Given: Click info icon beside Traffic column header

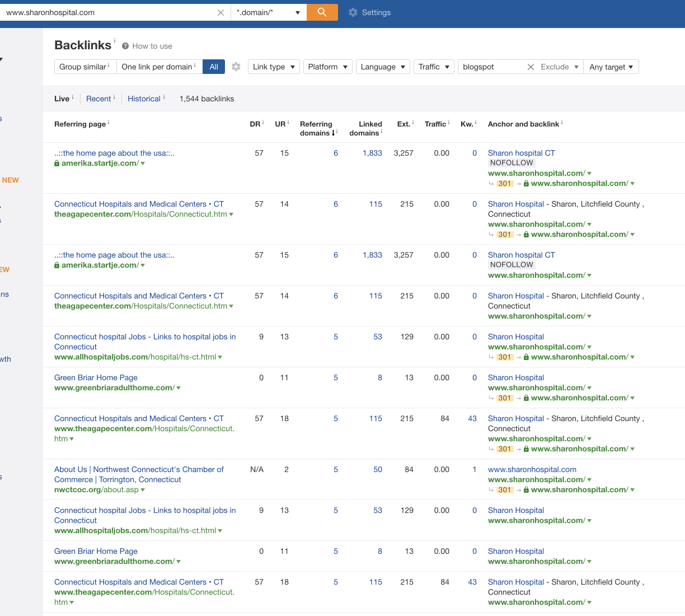Looking at the screenshot, I should 449,122.
